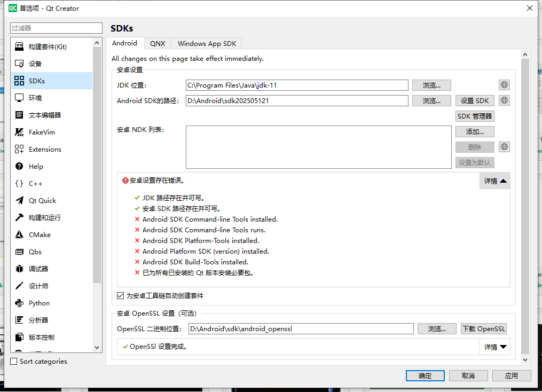This screenshot has height=392, width=542.
Task: Click the SDK page scrollbar thumb
Action: tap(525, 207)
